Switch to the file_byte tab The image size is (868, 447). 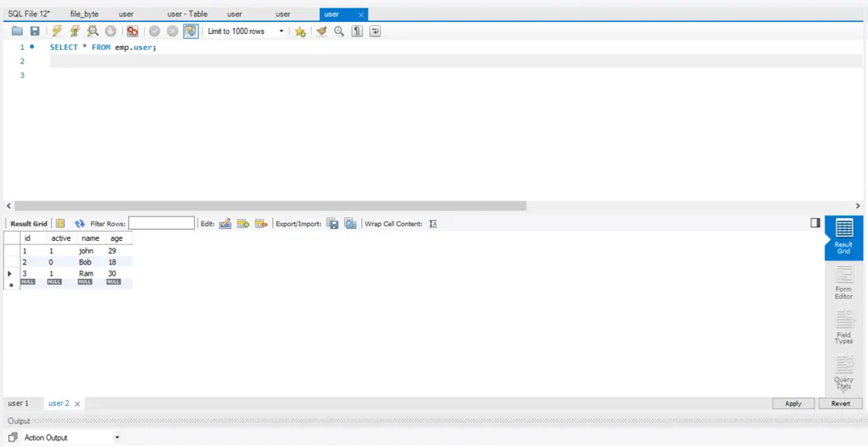pyautogui.click(x=84, y=14)
